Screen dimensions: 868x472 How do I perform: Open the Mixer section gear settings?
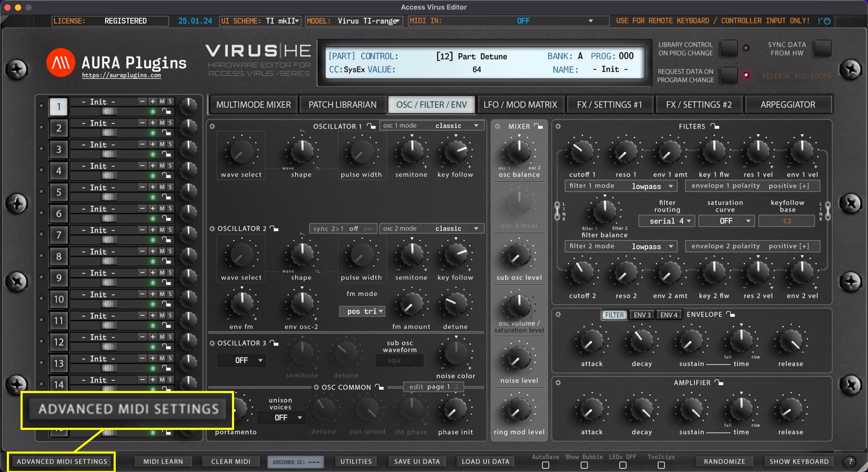[x=497, y=126]
